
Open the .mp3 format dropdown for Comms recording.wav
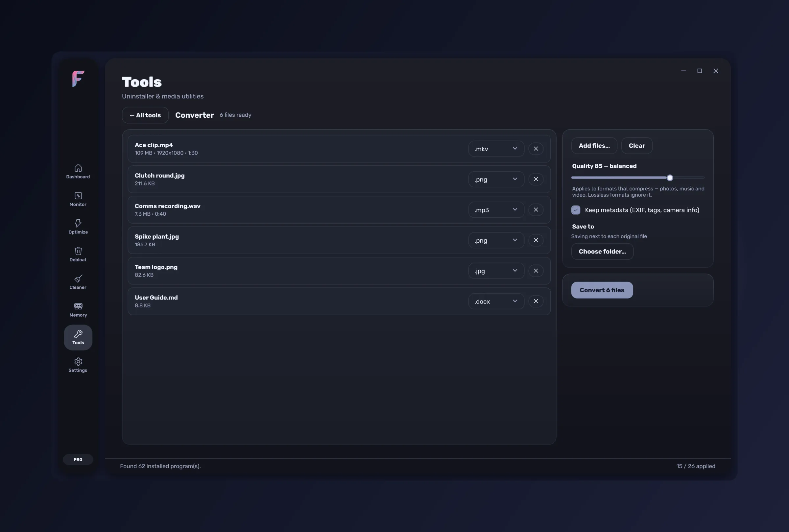[496, 210]
